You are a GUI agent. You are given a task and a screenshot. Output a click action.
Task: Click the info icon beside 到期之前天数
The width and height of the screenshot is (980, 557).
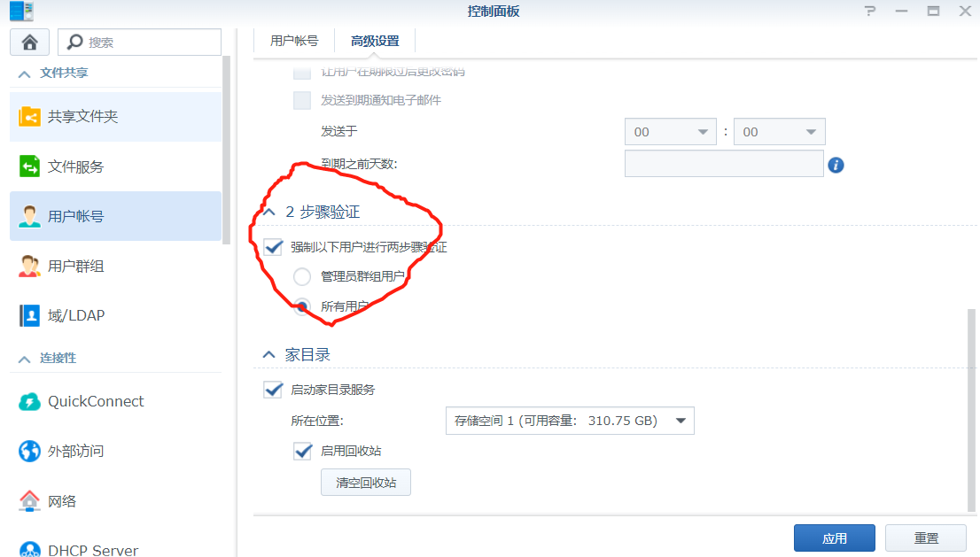(835, 165)
